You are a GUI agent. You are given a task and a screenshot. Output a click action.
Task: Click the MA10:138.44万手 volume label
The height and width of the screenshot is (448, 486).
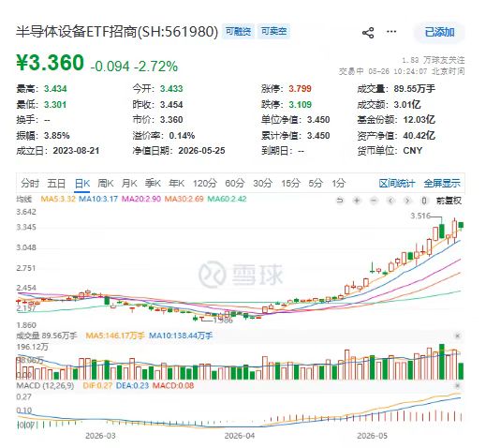(x=181, y=336)
